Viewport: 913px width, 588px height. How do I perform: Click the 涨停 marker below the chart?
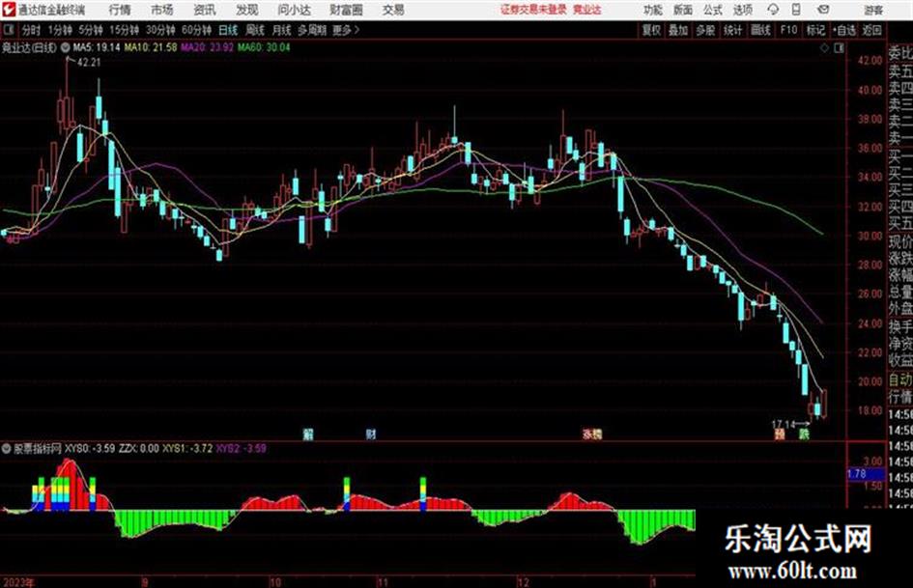point(592,434)
